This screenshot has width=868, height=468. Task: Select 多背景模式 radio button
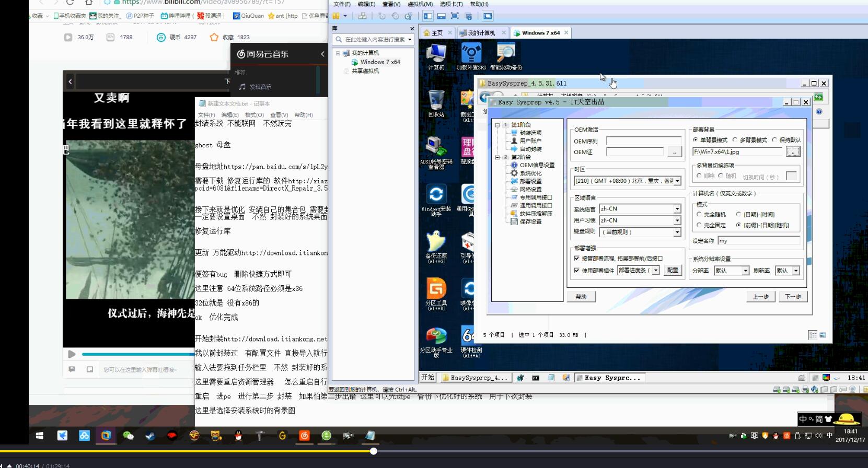coord(735,140)
